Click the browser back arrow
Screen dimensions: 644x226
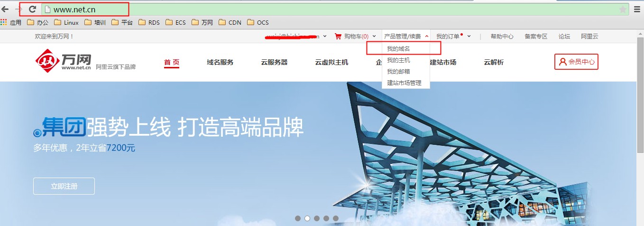pos(6,9)
